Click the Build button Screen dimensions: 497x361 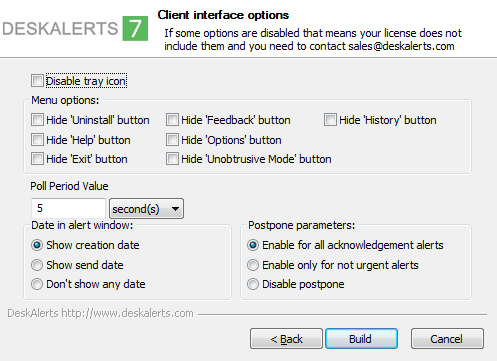pos(361,339)
